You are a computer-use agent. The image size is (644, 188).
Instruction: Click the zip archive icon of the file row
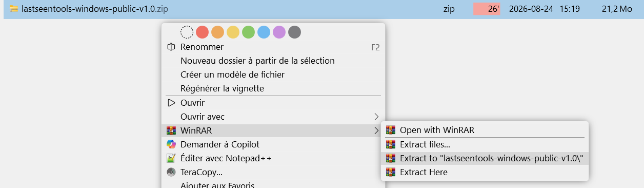pos(14,9)
